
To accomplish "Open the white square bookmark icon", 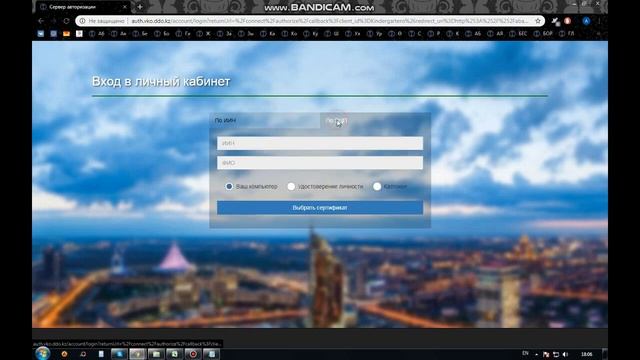I will click(79, 34).
